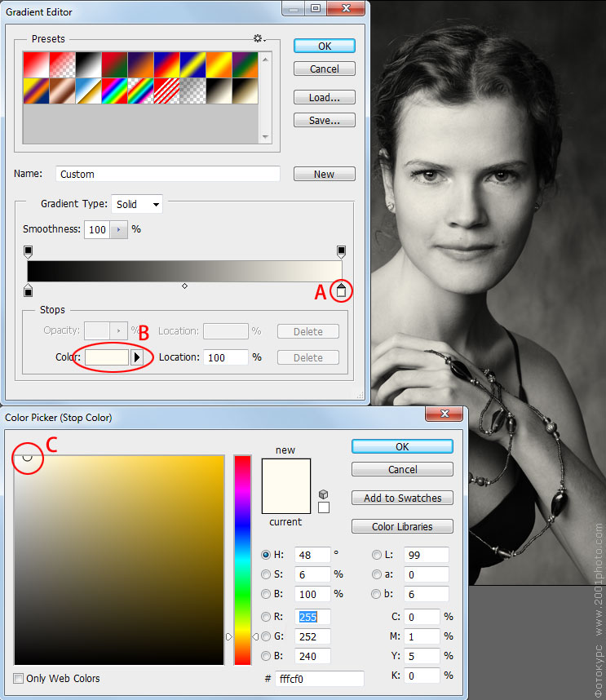Click Add to Swatches

pyautogui.click(x=402, y=498)
